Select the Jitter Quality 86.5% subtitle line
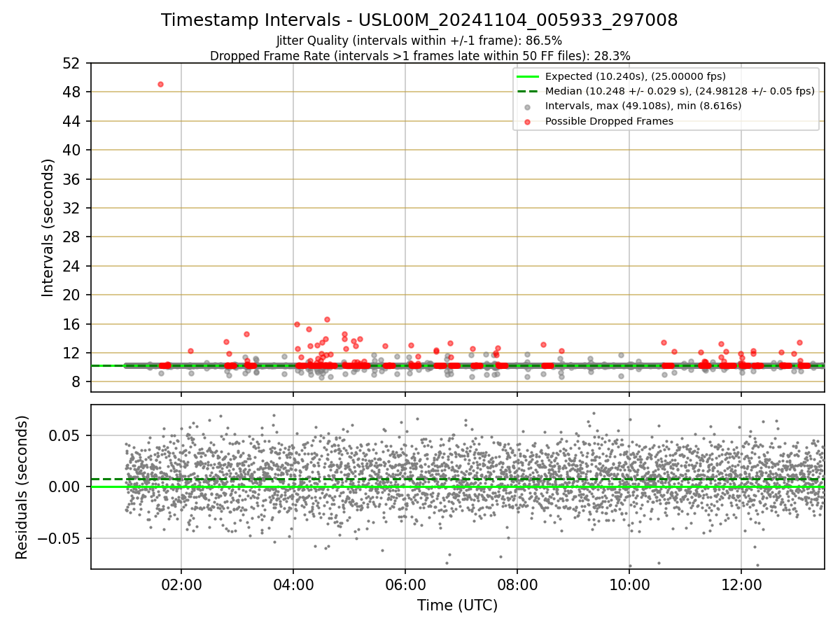840x630 pixels. click(x=419, y=41)
